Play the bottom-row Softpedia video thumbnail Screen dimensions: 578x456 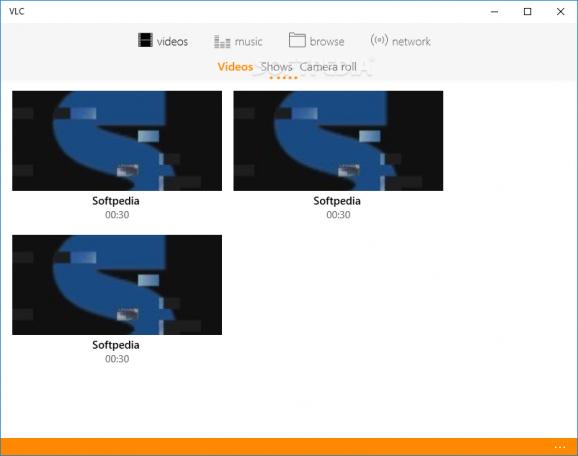click(x=117, y=285)
